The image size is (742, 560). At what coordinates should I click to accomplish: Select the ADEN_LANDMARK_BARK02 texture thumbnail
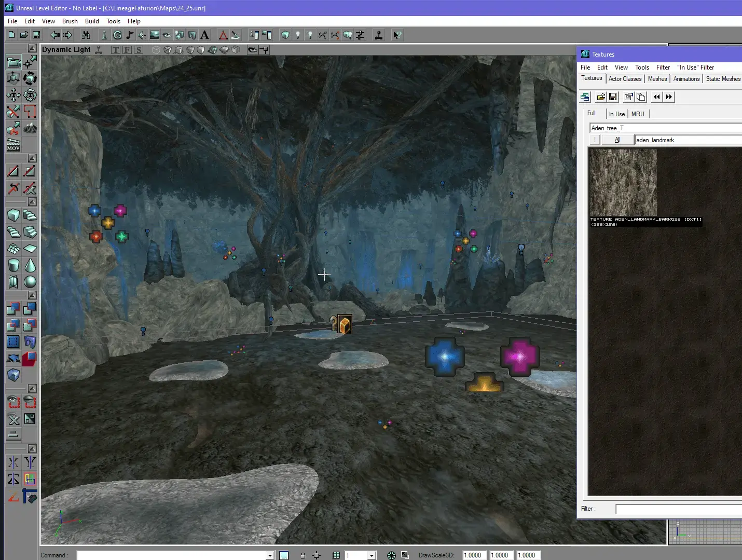tap(624, 182)
